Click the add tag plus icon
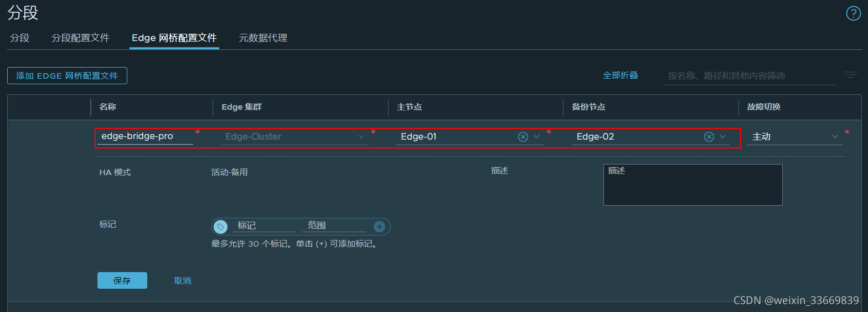Viewport: 868px width, 312px height. click(379, 226)
